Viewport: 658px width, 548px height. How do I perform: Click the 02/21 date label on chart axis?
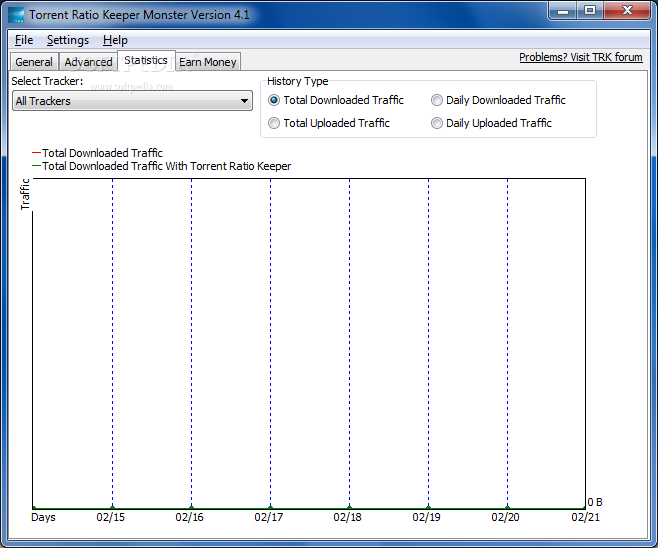tap(585, 517)
